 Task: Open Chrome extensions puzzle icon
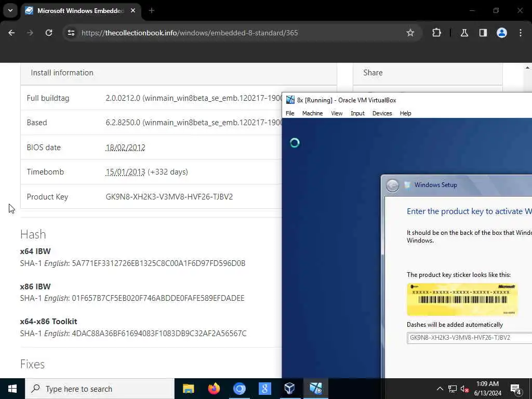(436, 33)
